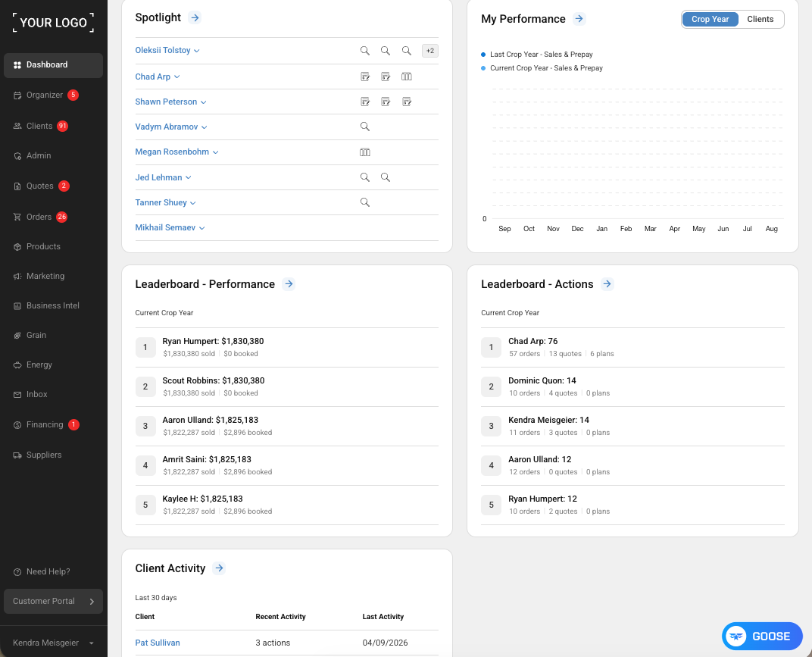Open the Client Activity arrow icon

tap(219, 568)
